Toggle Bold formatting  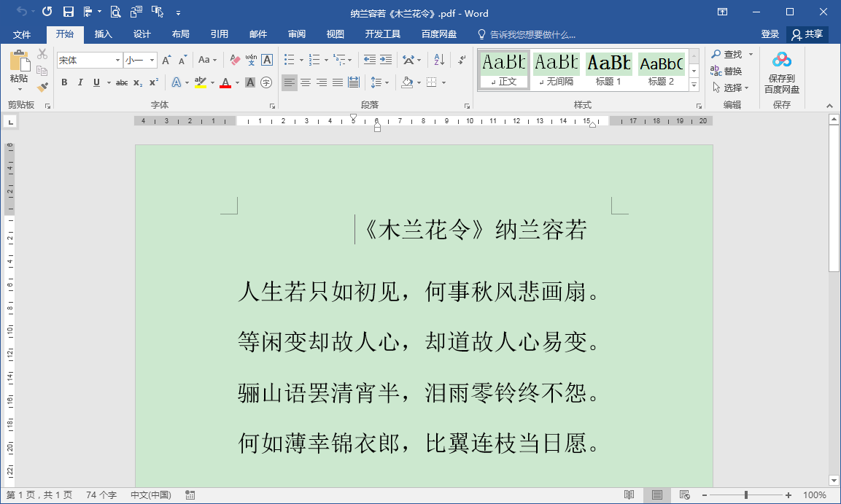coord(64,82)
